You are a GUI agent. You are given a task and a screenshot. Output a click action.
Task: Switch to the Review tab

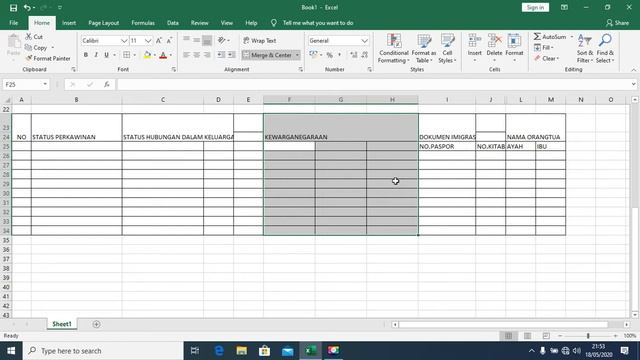pyautogui.click(x=200, y=23)
